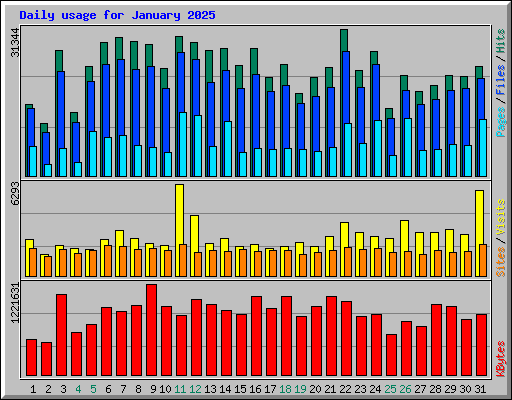Click the 1221631 y-axis scale label
The height and width of the screenshot is (400, 512).
point(15,303)
